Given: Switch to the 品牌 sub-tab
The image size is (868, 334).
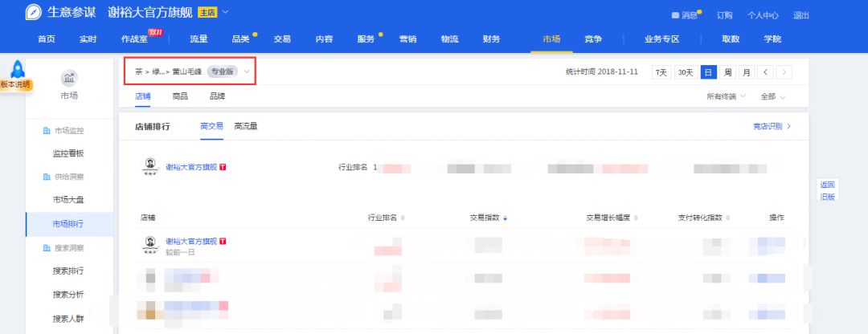Looking at the screenshot, I should coord(218,96).
